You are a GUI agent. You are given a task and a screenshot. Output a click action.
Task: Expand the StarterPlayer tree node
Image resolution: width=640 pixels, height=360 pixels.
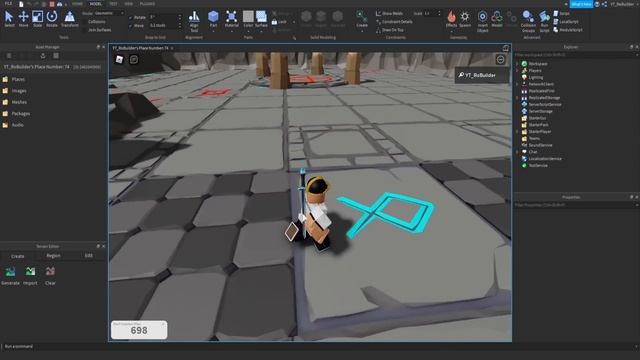click(x=517, y=132)
